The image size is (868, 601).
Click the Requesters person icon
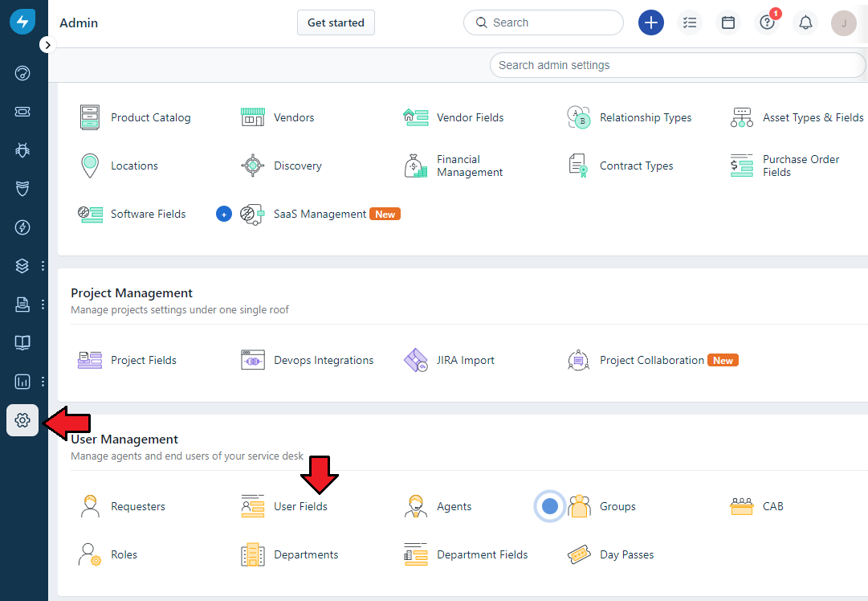90,506
